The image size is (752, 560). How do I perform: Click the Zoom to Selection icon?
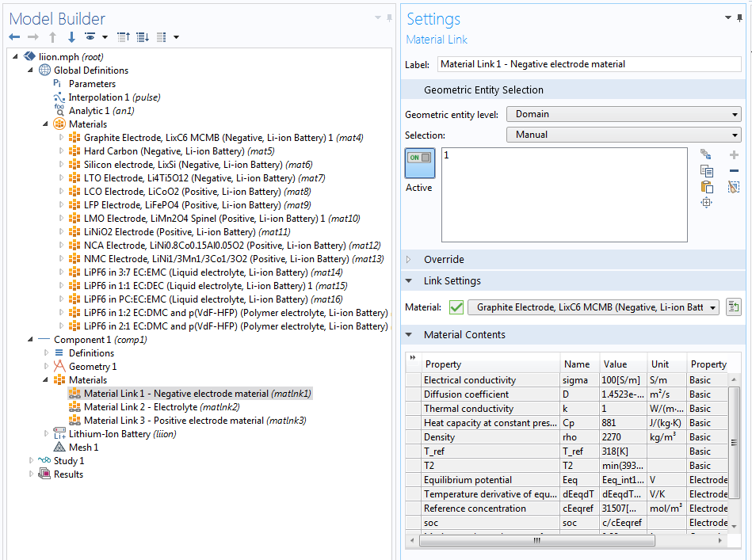pos(706,203)
